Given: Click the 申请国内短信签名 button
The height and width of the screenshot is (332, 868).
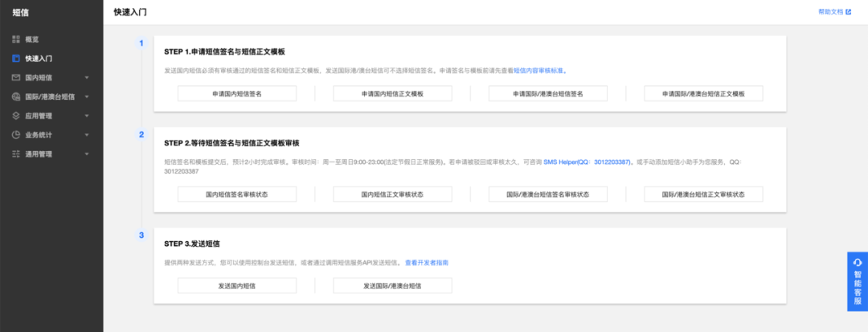Looking at the screenshot, I should tap(237, 94).
